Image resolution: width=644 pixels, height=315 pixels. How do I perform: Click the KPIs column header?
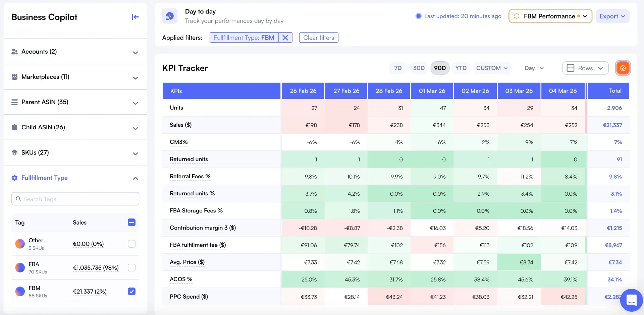[221, 91]
